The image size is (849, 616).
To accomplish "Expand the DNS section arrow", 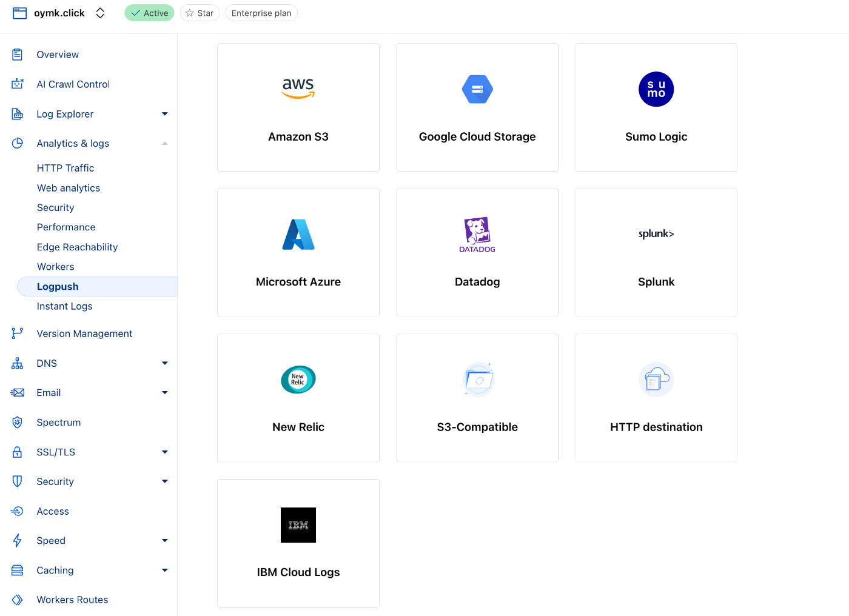I will click(165, 363).
